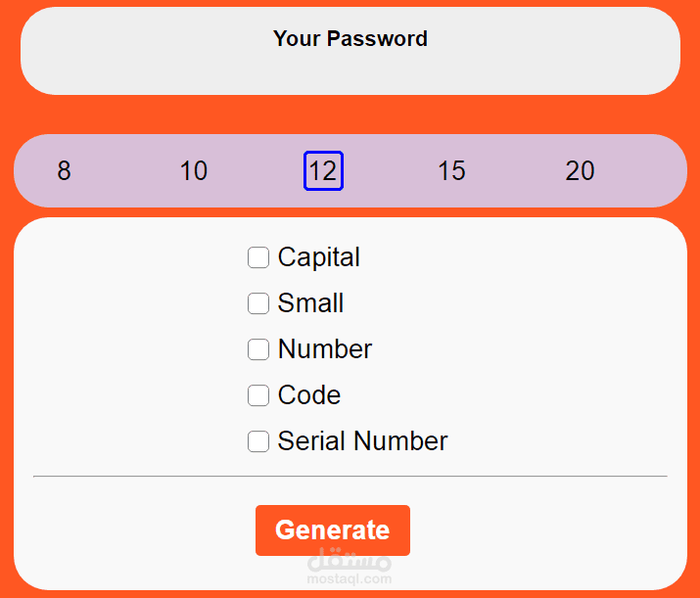700x598 pixels.
Task: Check the Number checkbox
Action: [258, 349]
